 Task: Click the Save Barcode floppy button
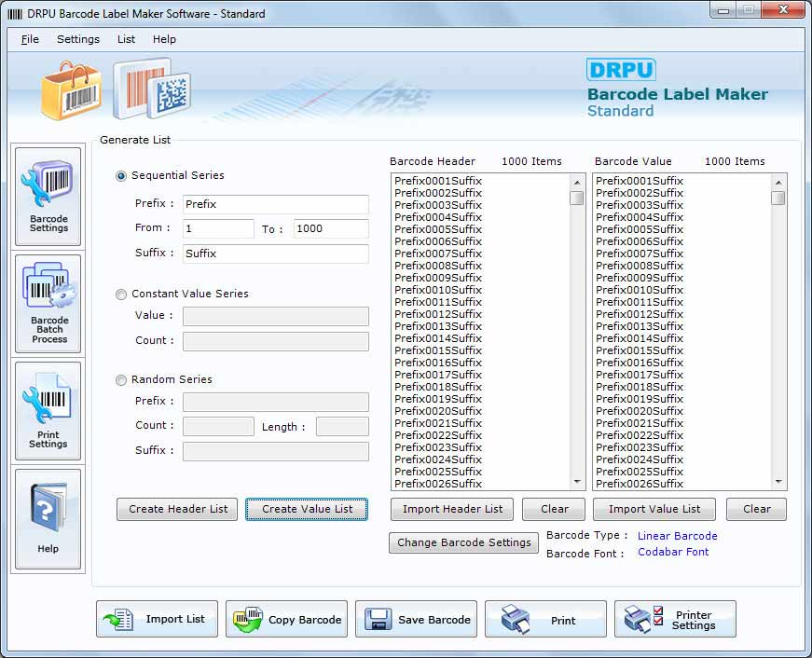point(416,619)
